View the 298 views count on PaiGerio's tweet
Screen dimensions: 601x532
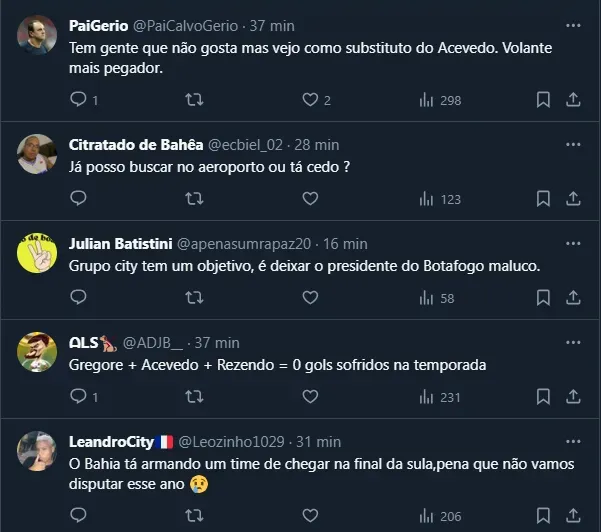440,100
